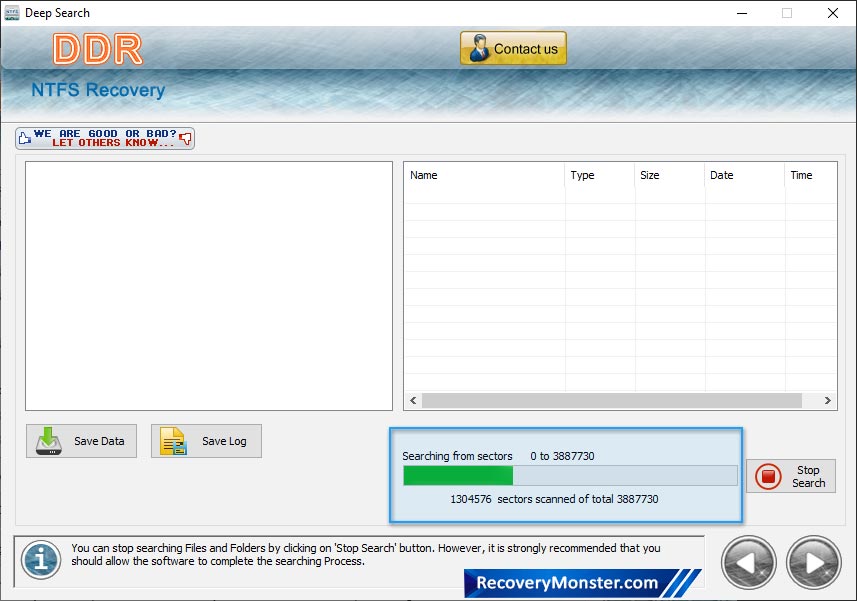Go back with the previous arrow button

(x=749, y=563)
